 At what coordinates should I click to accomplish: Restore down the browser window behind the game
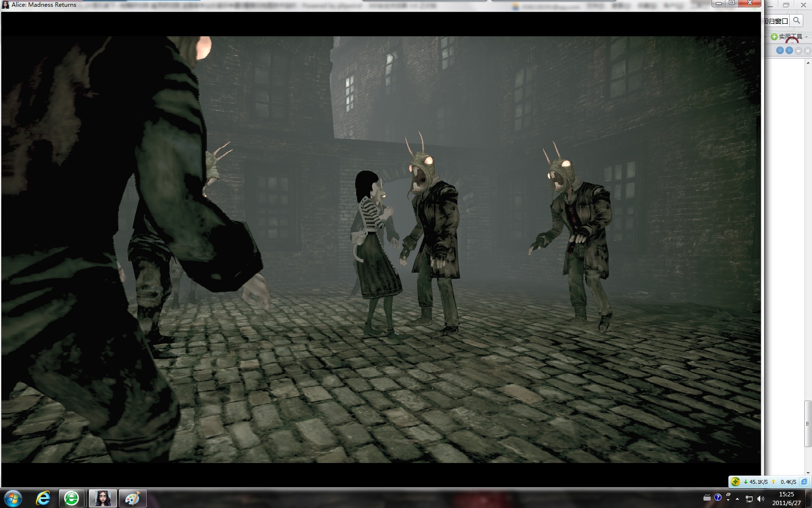click(786, 5)
